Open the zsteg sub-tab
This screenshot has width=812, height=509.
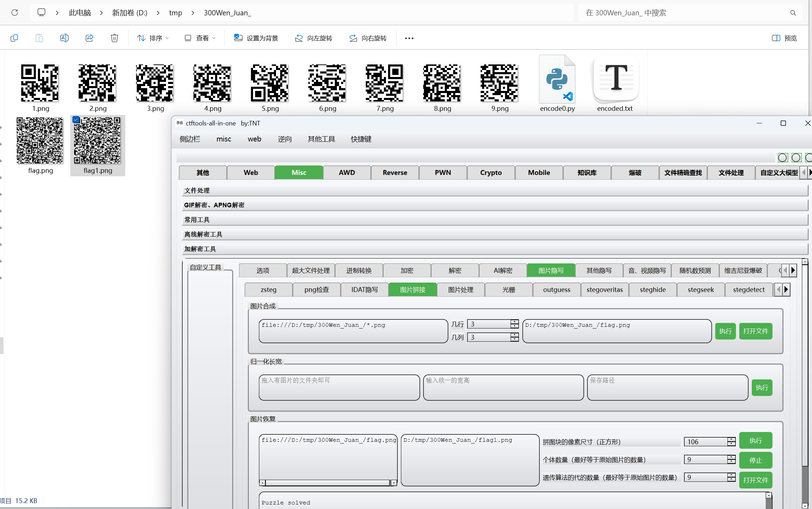pyautogui.click(x=268, y=290)
